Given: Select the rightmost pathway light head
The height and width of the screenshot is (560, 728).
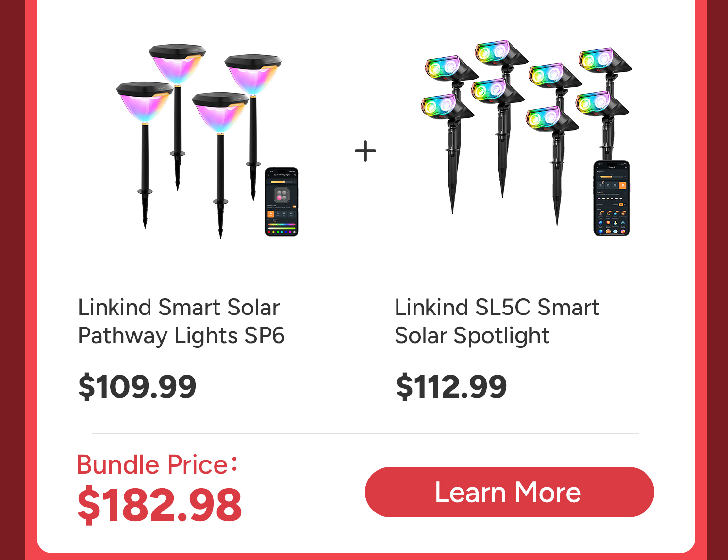Looking at the screenshot, I should 253,73.
